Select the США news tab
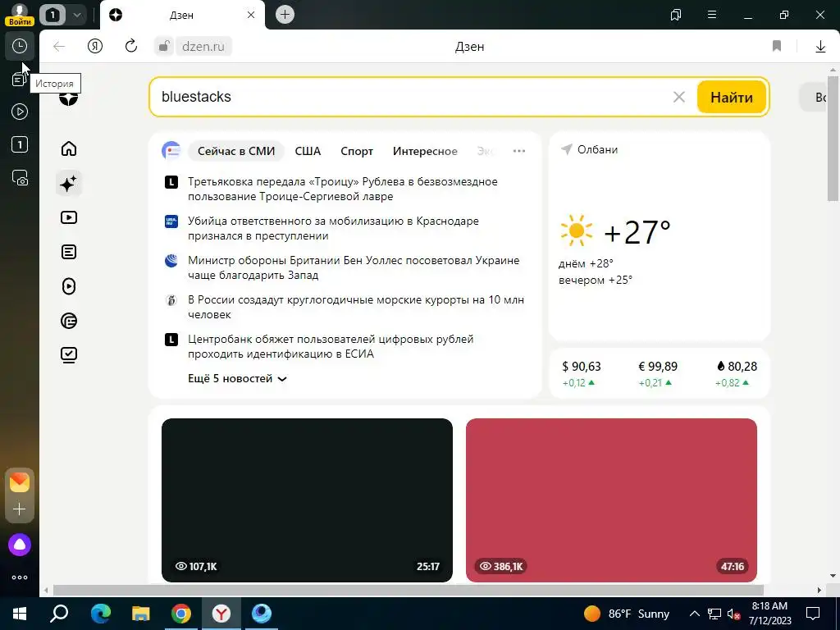The width and height of the screenshot is (840, 630). (308, 151)
